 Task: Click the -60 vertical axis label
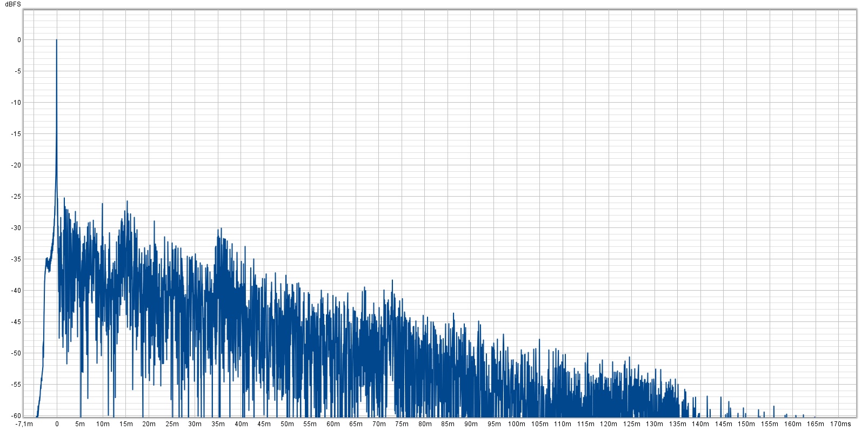pos(16,416)
